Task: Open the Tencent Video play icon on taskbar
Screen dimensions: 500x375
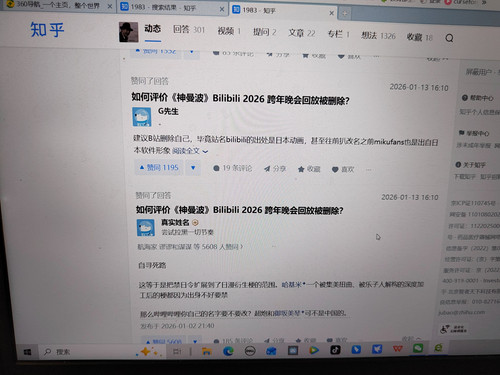Action: [x=314, y=350]
